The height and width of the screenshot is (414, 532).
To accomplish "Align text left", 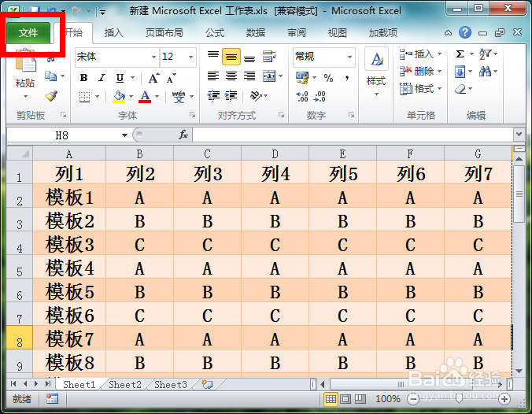I will (x=213, y=76).
